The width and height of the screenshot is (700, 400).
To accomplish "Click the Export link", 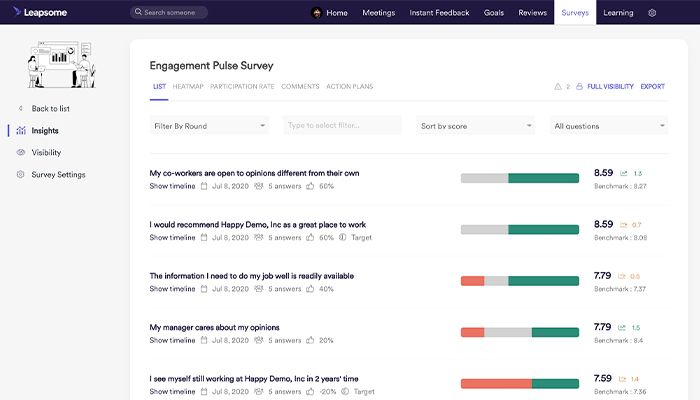I will coord(652,87).
